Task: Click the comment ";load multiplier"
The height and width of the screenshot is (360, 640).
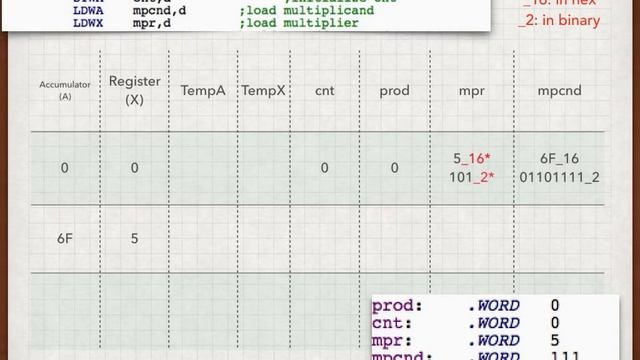Action: point(299,23)
